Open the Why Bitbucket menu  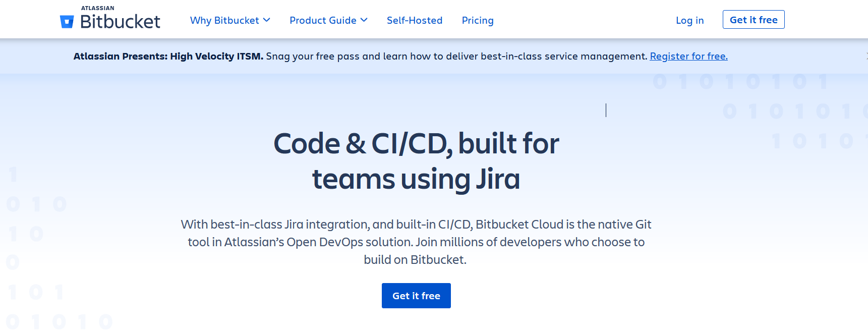(x=224, y=20)
